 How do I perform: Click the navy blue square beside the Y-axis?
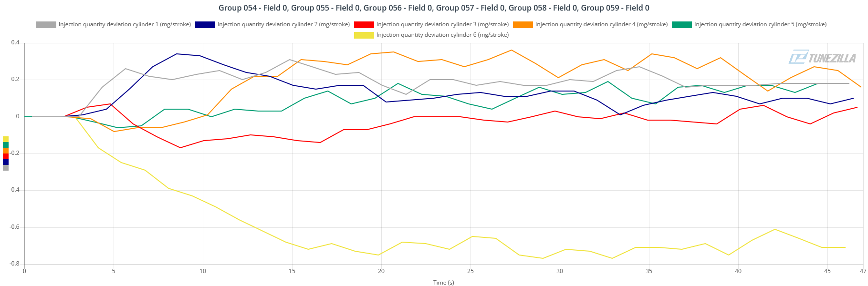pyautogui.click(x=6, y=162)
